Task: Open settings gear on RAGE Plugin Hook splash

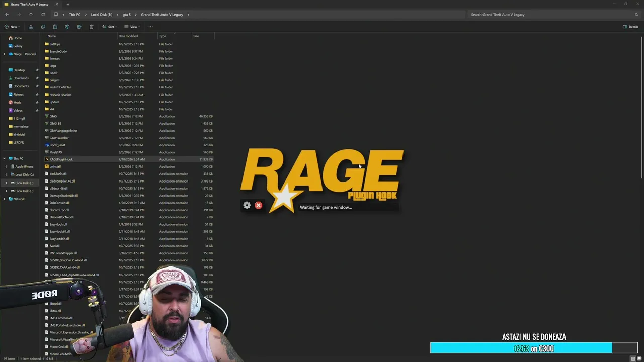Action: (247, 205)
